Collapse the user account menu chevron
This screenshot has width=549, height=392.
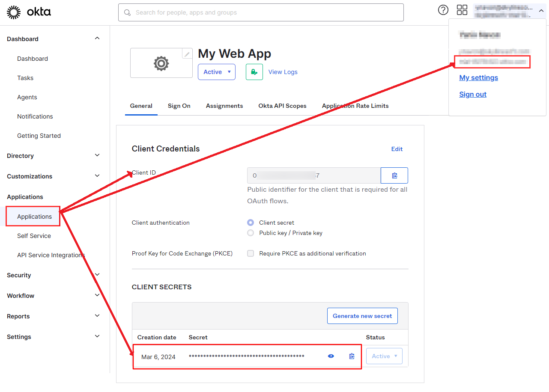click(x=541, y=11)
